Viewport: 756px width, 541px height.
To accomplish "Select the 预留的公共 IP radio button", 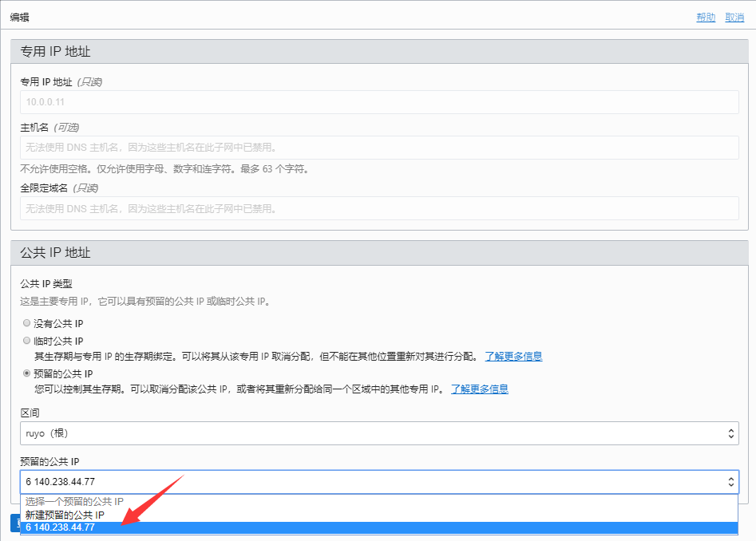I will pos(27,373).
